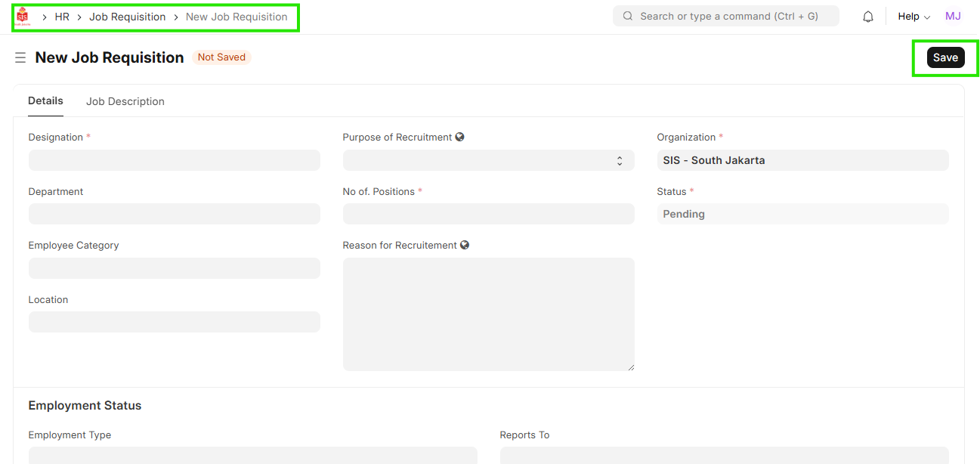
Task: Click the SIS home logo icon
Action: [22, 17]
